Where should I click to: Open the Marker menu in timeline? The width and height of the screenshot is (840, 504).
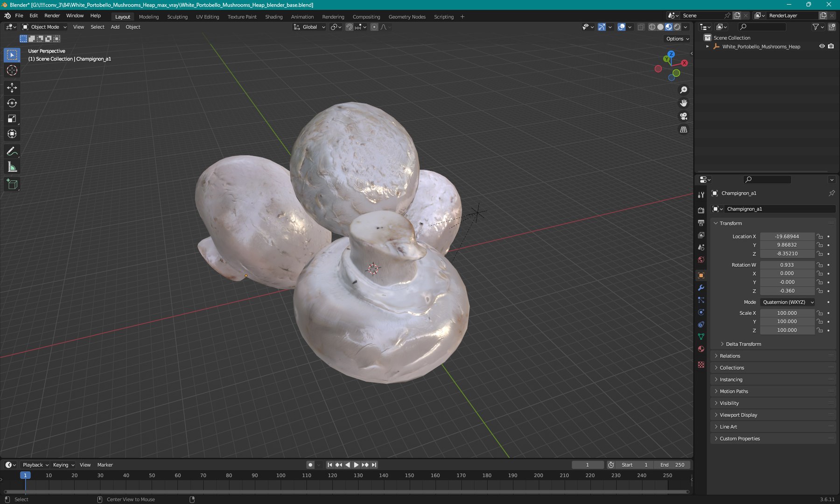tap(105, 465)
